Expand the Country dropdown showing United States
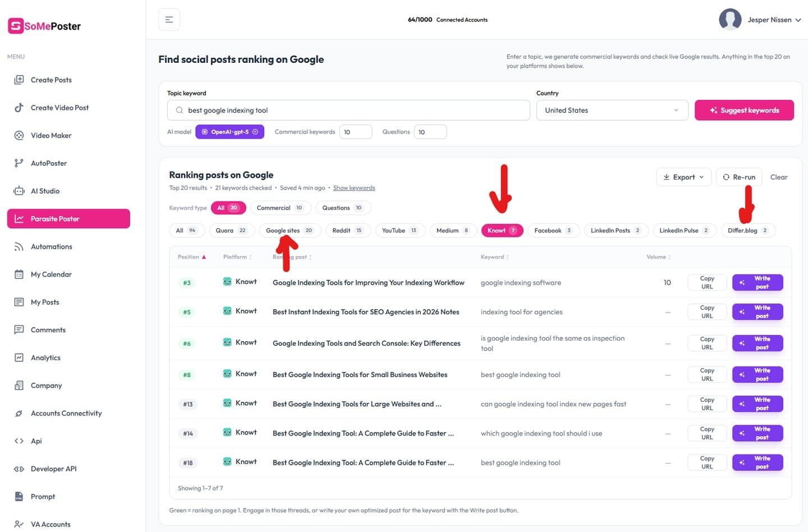The width and height of the screenshot is (808, 532). [x=612, y=110]
